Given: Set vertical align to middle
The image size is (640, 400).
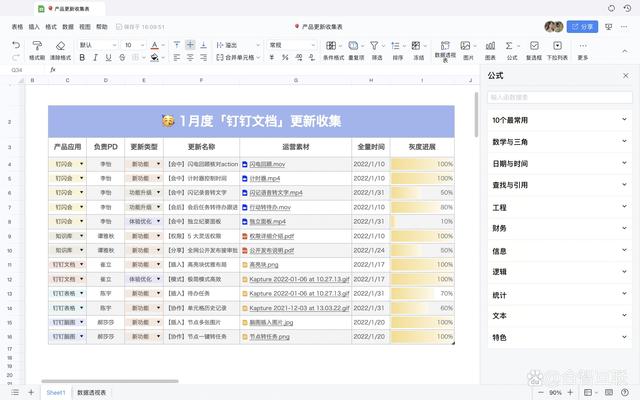Looking at the screenshot, I should click(x=190, y=45).
